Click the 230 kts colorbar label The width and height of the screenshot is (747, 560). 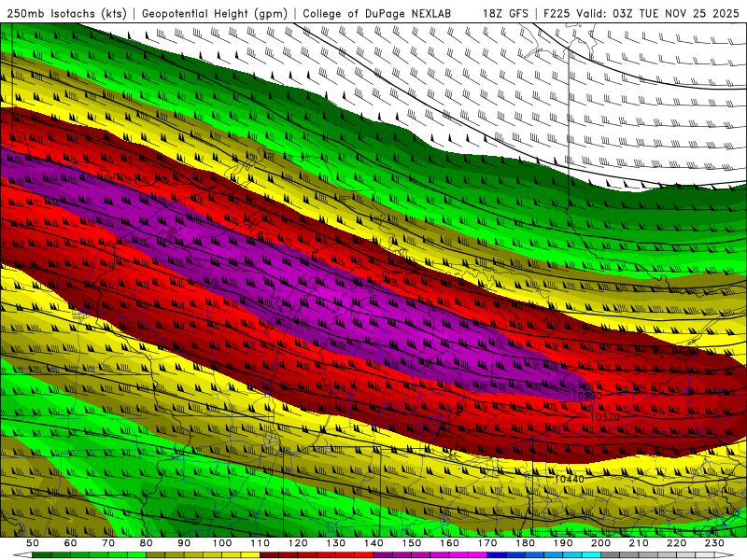[x=714, y=543]
